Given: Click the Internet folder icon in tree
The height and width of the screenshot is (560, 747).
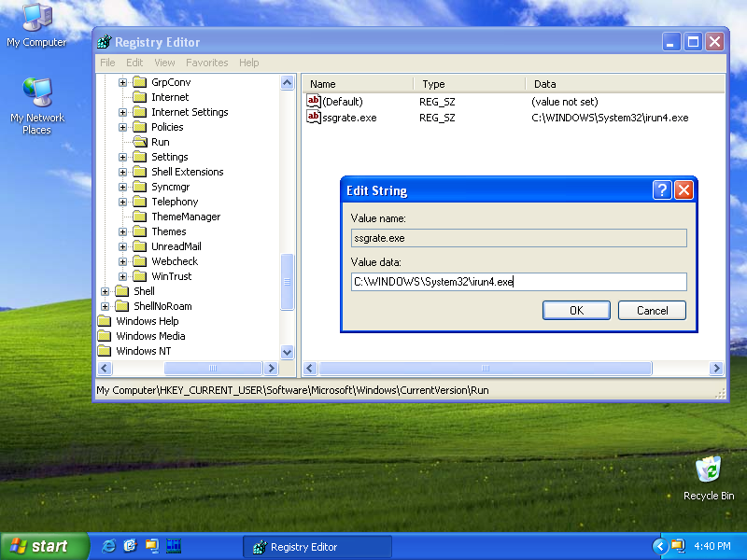Looking at the screenshot, I should click(139, 97).
